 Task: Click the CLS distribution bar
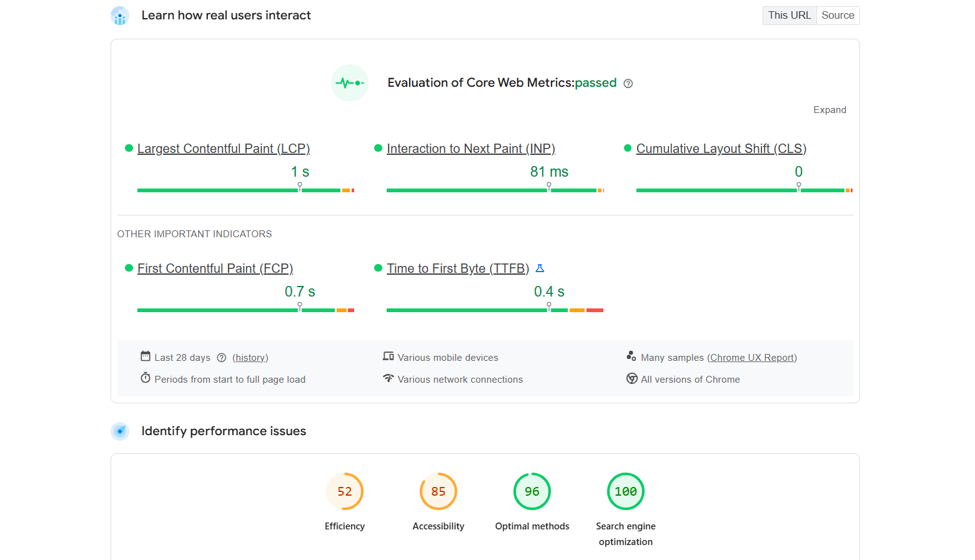click(745, 190)
